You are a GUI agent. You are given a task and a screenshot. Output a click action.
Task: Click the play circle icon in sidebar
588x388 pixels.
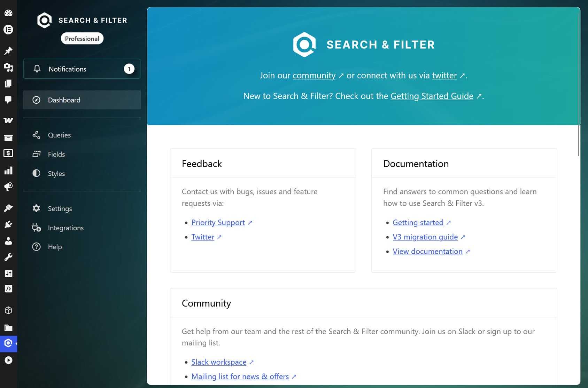pos(8,360)
